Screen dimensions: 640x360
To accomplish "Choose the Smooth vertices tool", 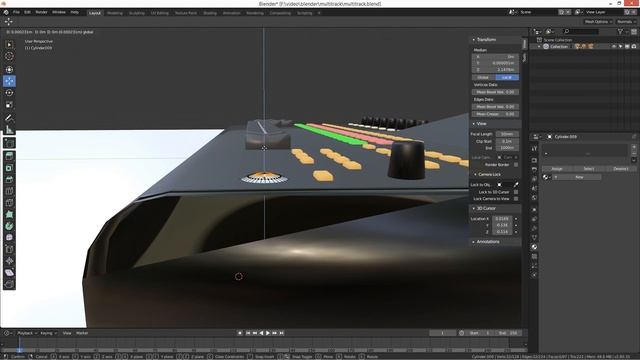I will click(9, 238).
